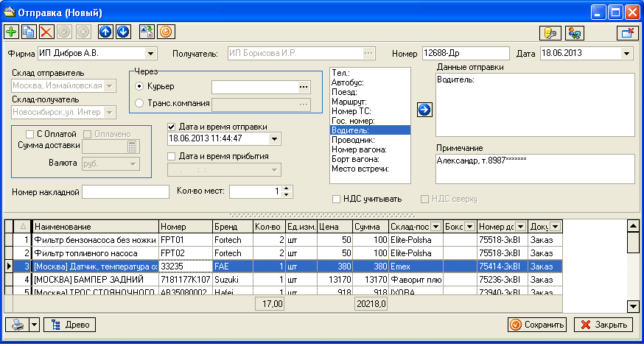
Task: Select Поезд: in the field list
Action: 370,92
